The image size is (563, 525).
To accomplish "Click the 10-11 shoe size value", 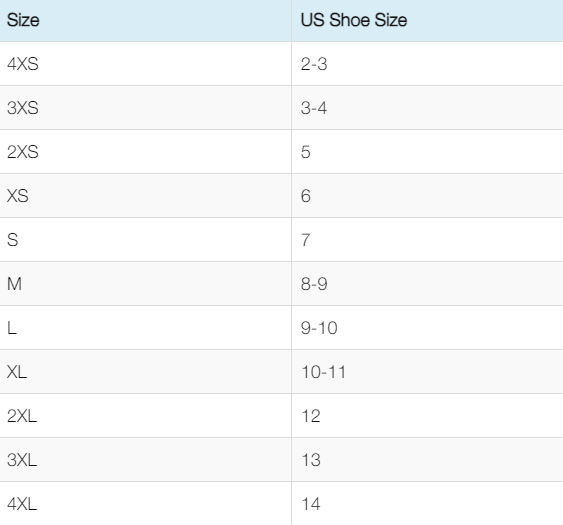I will [x=324, y=372].
